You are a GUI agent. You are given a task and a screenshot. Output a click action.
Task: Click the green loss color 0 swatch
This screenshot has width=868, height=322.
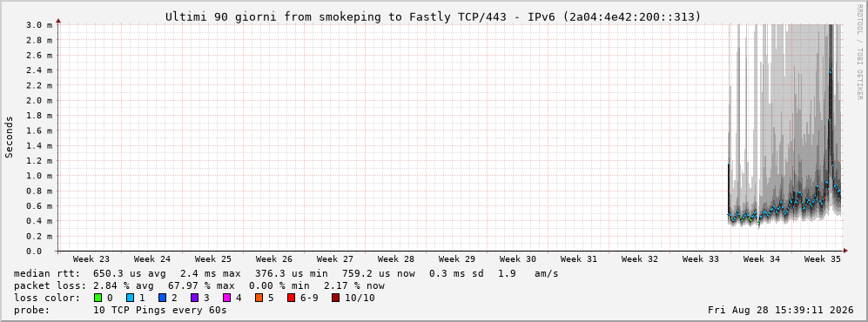click(x=98, y=299)
